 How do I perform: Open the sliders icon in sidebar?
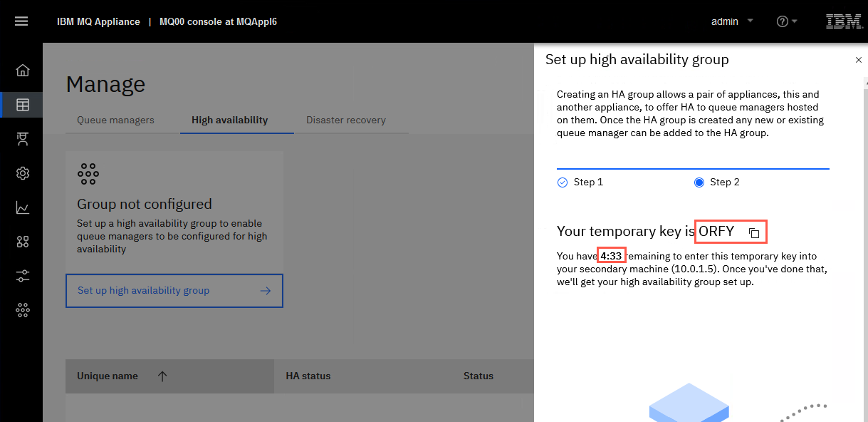pos(23,276)
